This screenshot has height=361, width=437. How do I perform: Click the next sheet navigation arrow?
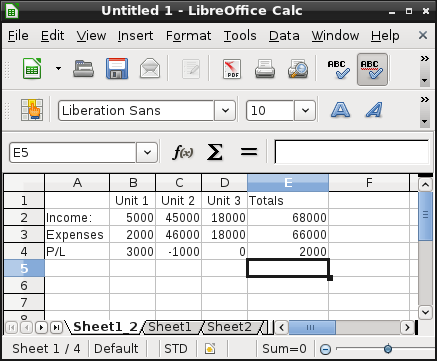[x=41, y=327]
